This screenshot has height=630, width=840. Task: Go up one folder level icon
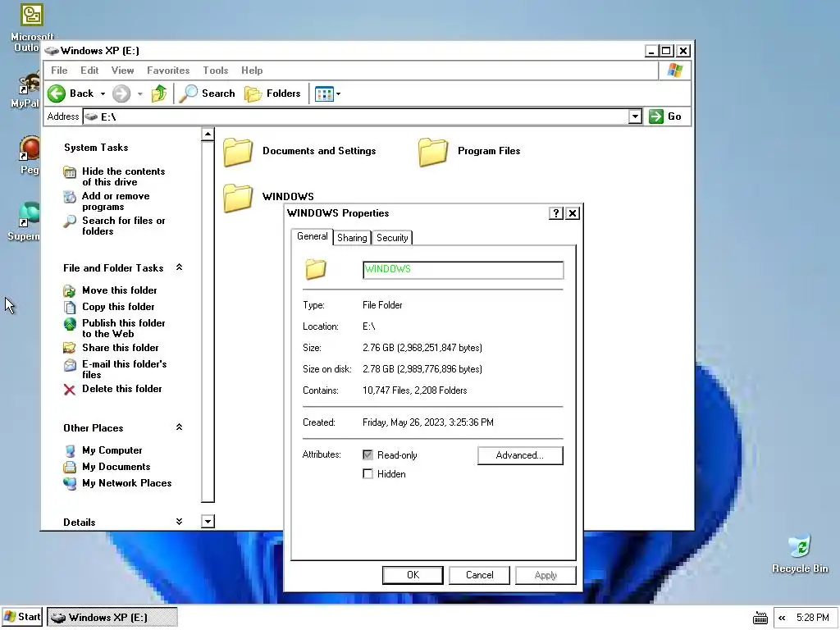[158, 94]
